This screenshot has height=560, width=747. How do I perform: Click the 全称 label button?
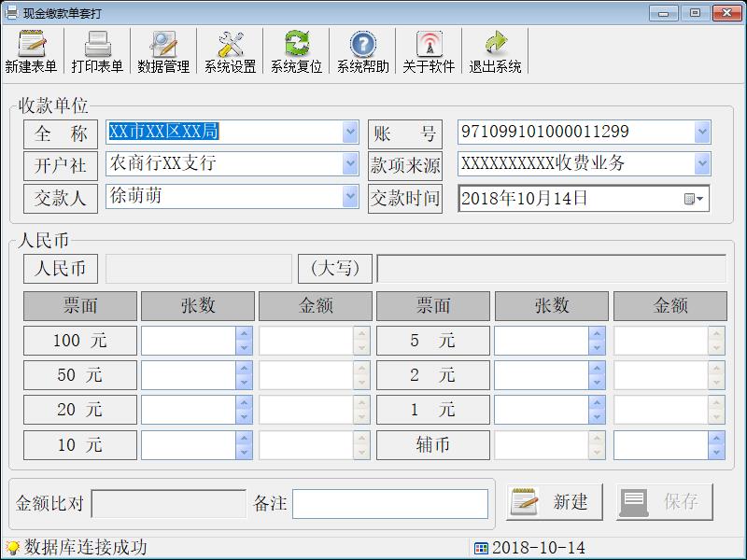tap(61, 134)
